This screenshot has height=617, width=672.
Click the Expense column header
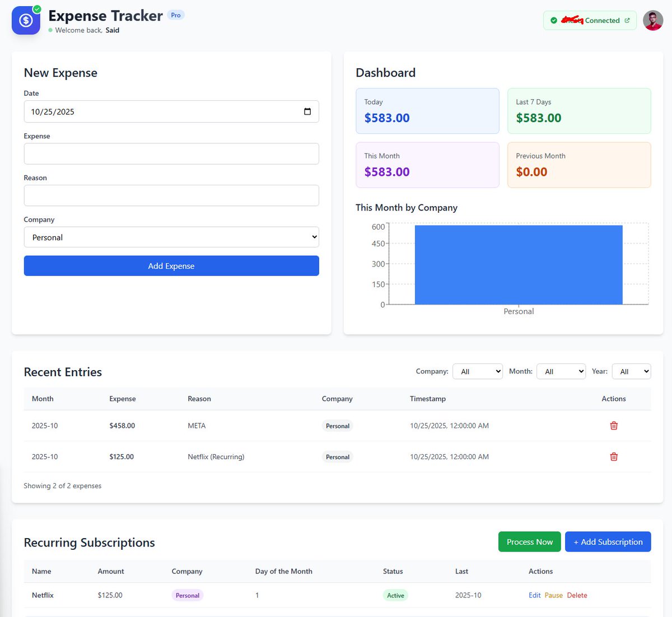pos(123,399)
